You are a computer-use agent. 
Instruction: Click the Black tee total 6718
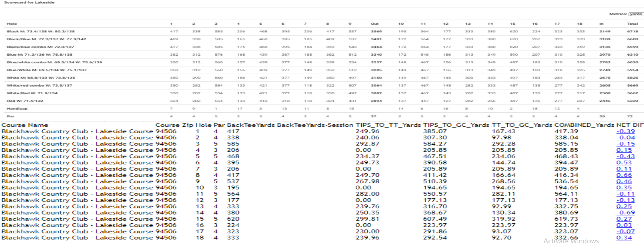632,31
